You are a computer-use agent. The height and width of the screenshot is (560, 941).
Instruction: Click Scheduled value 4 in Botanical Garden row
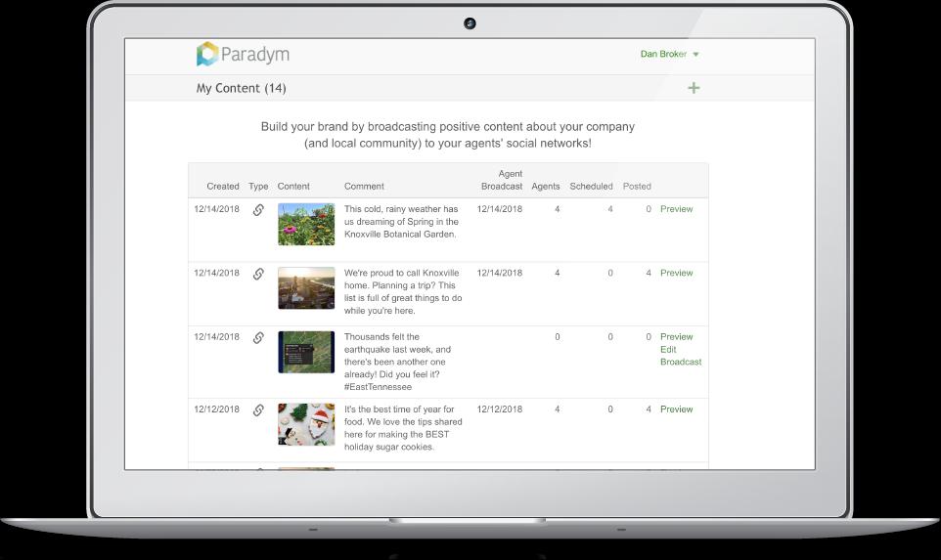click(610, 208)
